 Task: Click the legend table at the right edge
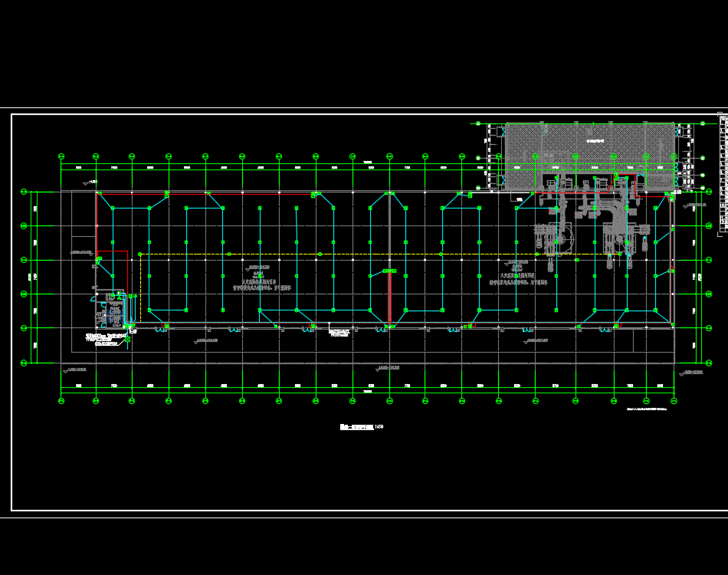pyautogui.click(x=723, y=174)
